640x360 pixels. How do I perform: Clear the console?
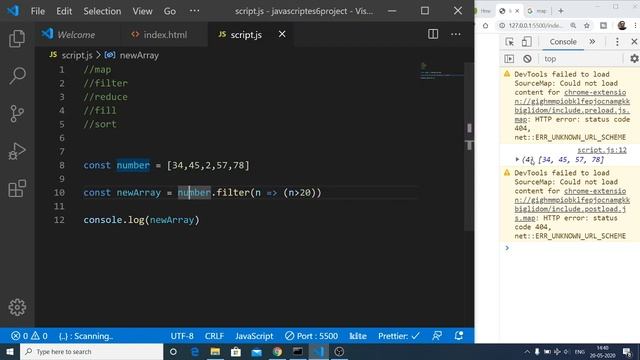[x=527, y=59]
